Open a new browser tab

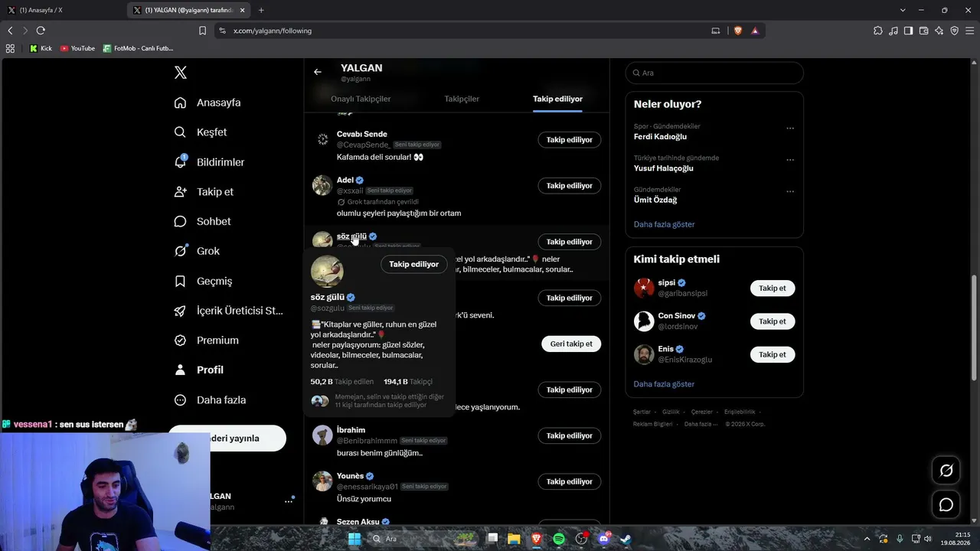pyautogui.click(x=261, y=10)
